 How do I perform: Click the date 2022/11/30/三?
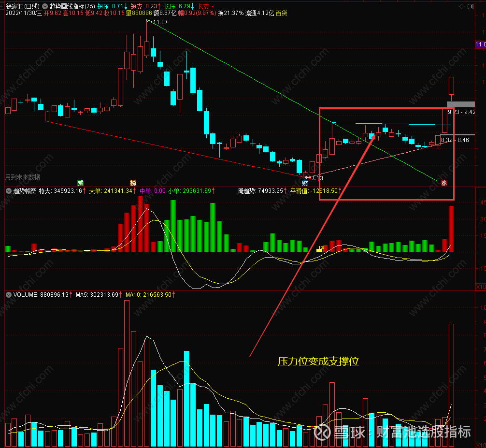coord(24,13)
